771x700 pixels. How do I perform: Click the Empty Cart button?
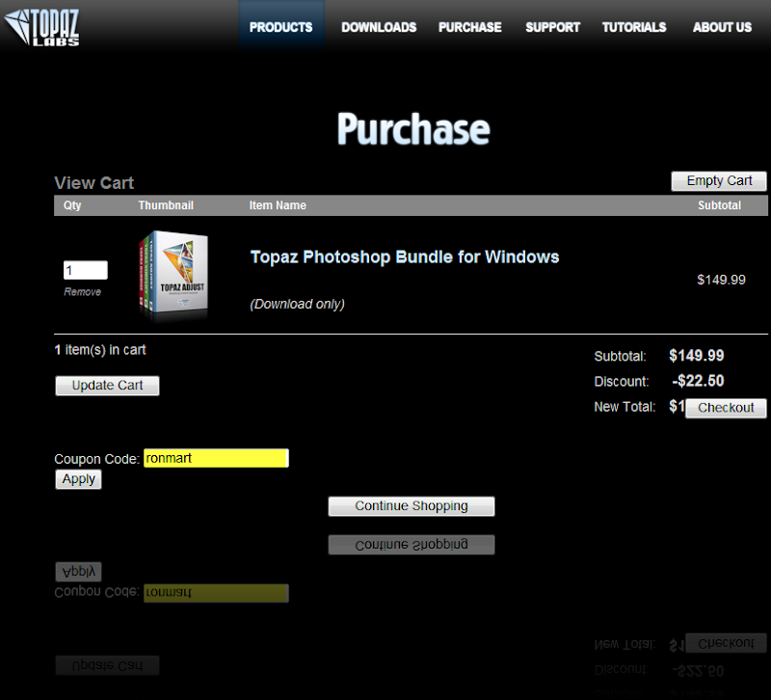point(719,181)
